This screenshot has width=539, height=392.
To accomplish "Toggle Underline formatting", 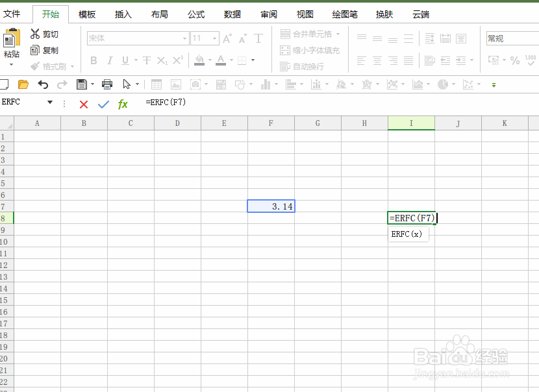I will pyautogui.click(x=125, y=61).
